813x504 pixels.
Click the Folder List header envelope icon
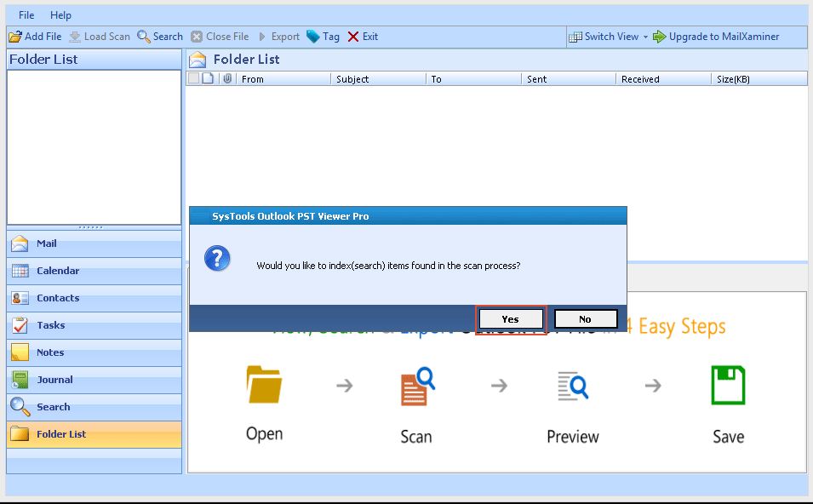(x=198, y=60)
